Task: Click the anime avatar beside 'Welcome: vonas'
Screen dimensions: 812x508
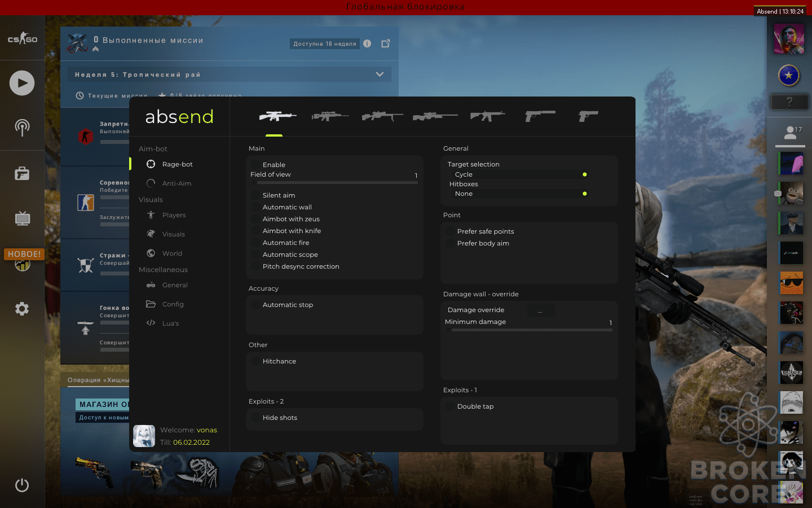Action: pyautogui.click(x=144, y=436)
